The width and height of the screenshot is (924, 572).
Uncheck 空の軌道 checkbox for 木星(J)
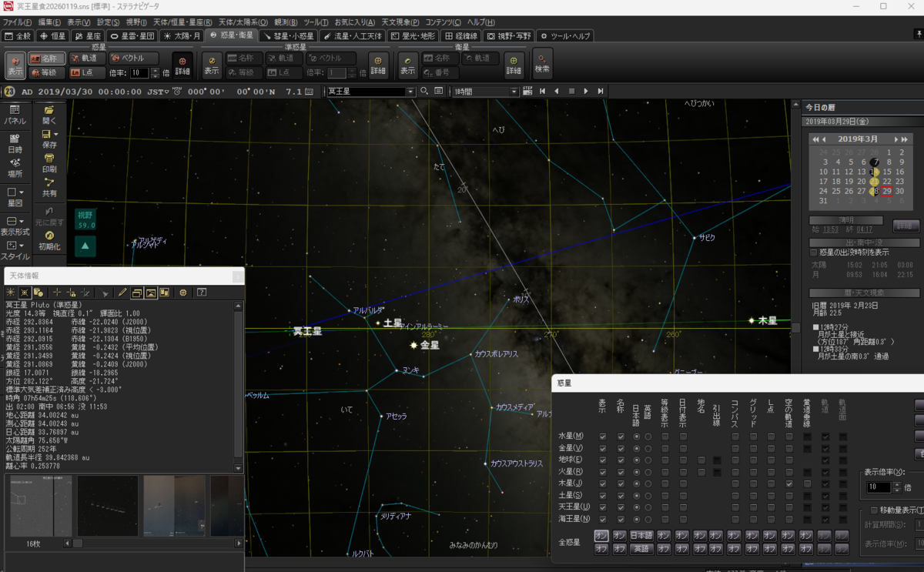[789, 483]
